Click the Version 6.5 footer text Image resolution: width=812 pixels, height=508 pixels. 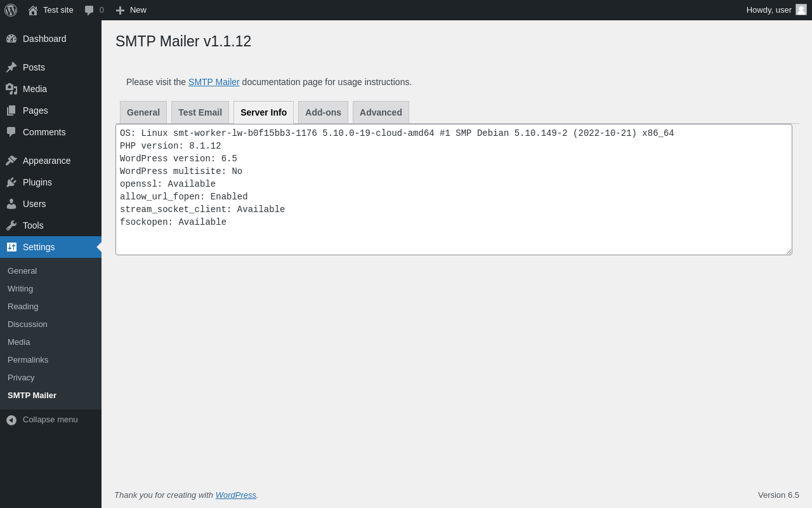[x=778, y=495]
